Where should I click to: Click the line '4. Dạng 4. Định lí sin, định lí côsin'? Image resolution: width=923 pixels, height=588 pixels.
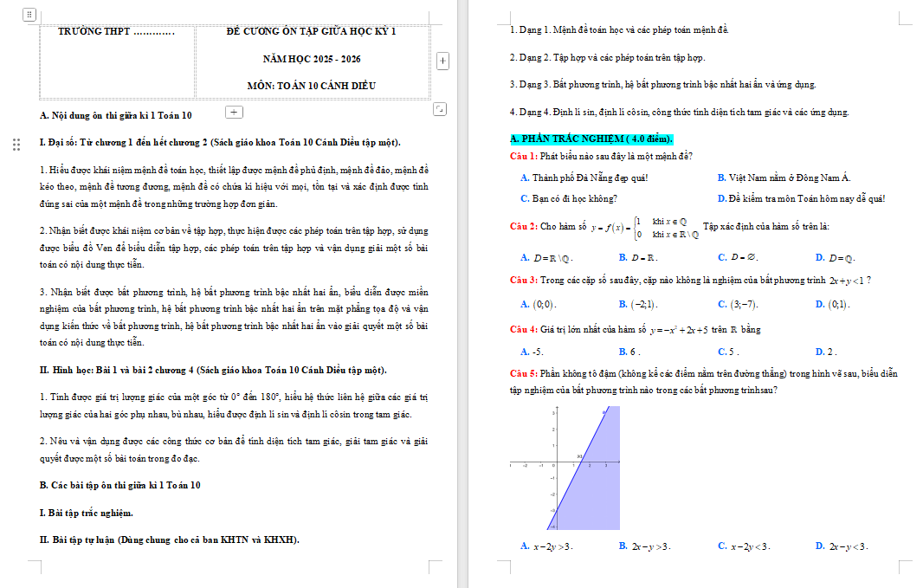680,112
